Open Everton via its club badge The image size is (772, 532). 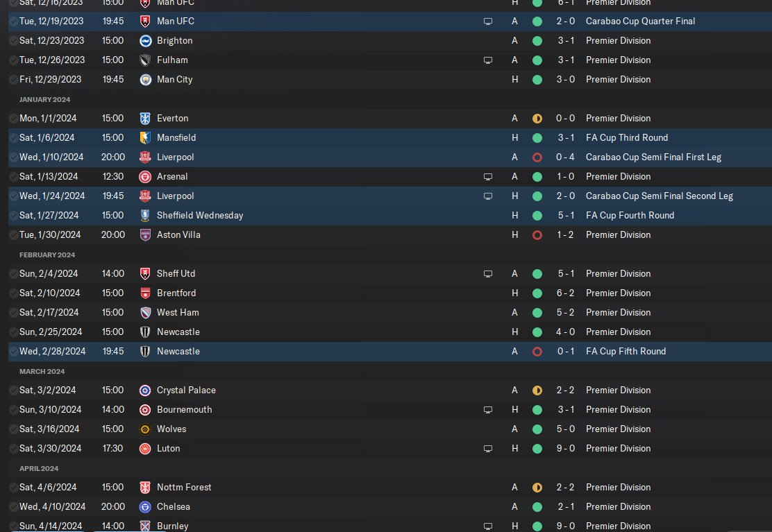coord(145,118)
